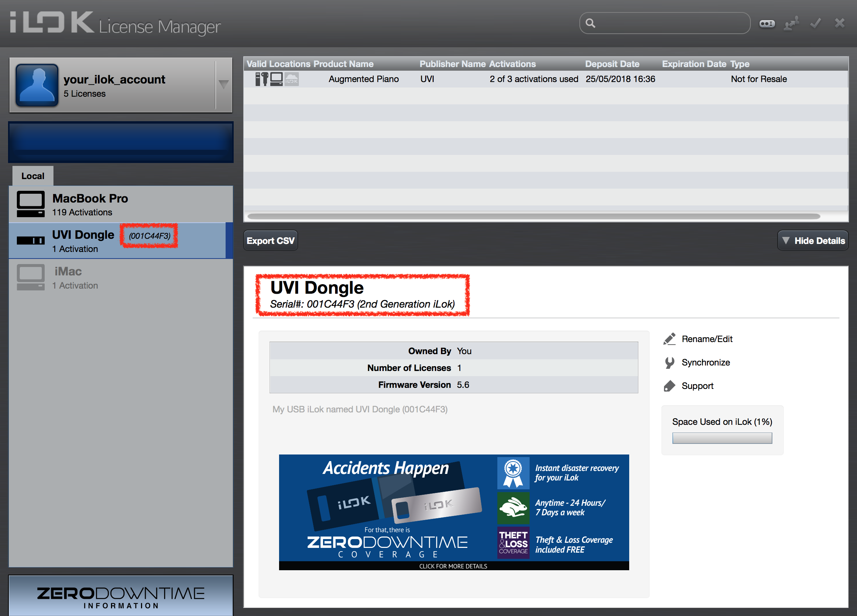Open Rename/Edit for UVI Dongle
Screen dimensions: 857x616
click(x=706, y=339)
